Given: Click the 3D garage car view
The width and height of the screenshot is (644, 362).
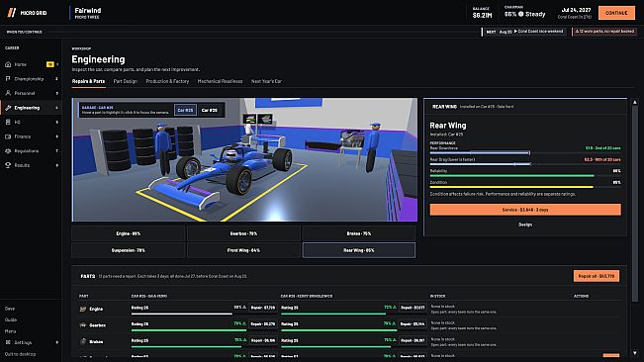Looking at the screenshot, I should (244, 159).
